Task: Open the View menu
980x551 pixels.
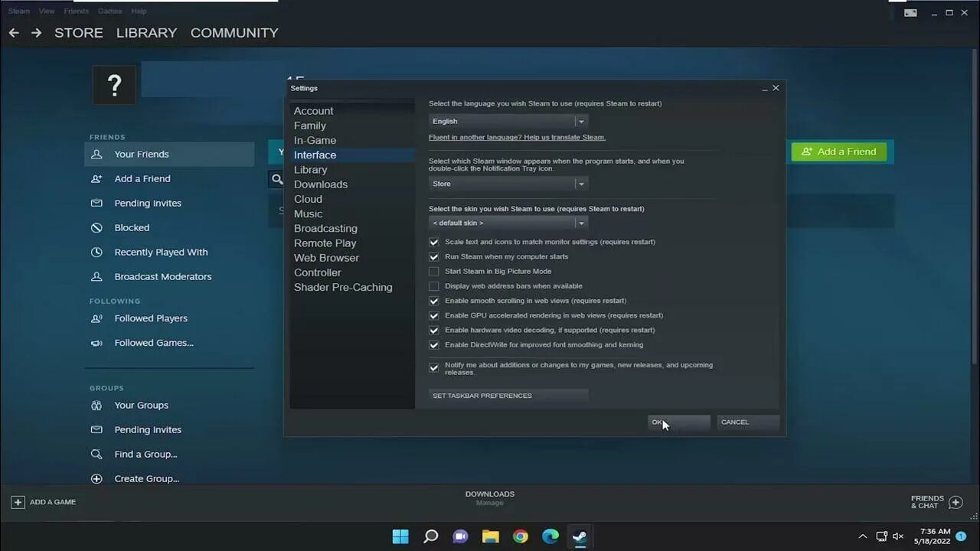Action: (47, 11)
